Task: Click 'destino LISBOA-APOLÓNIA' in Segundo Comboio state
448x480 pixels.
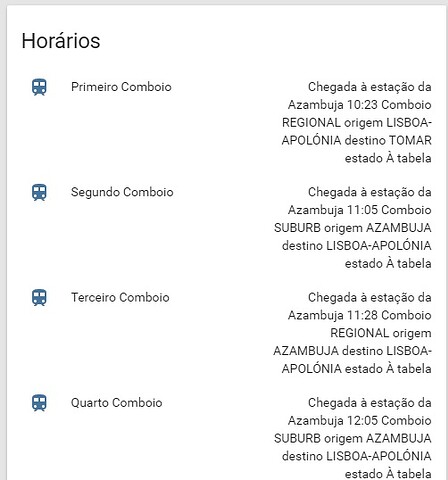Action: click(x=357, y=246)
